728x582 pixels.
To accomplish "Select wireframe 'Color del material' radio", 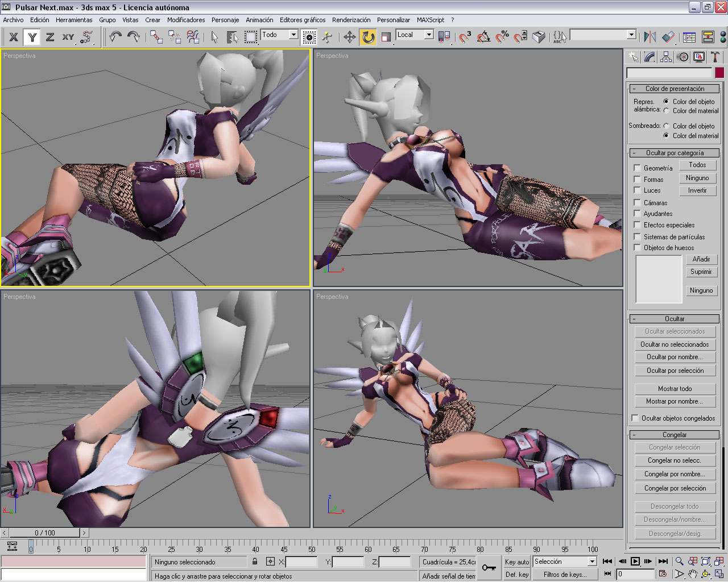I will 666,111.
